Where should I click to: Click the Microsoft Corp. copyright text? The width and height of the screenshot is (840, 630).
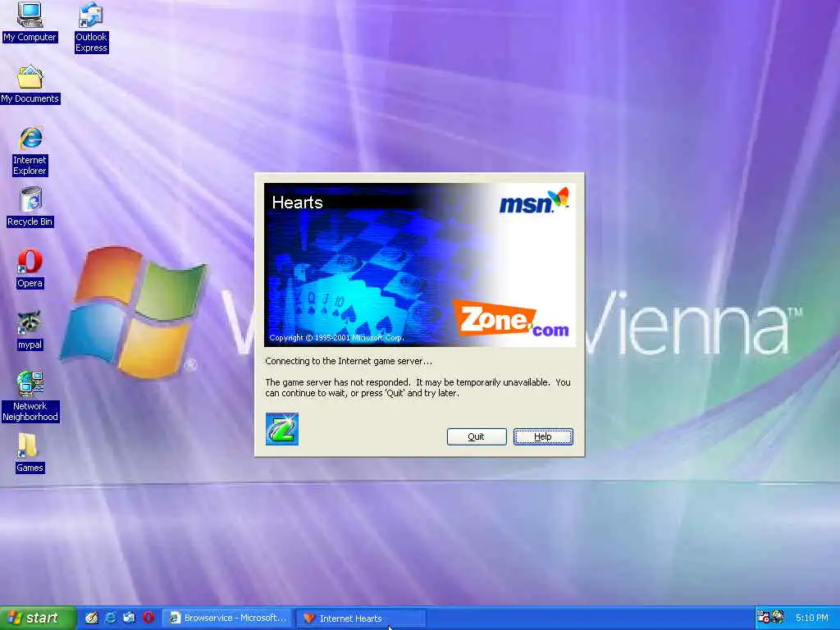(x=336, y=337)
